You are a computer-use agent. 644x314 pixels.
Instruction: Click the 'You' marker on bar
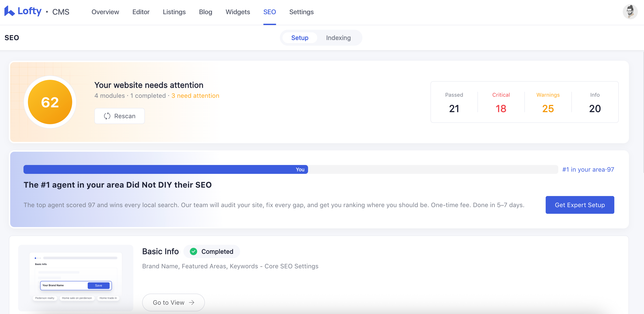(x=300, y=169)
